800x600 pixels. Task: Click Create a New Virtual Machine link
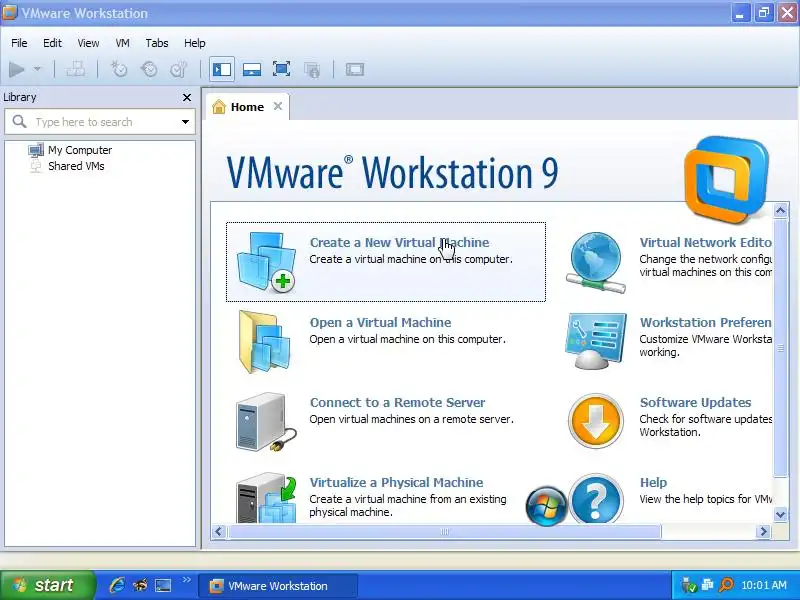point(399,242)
